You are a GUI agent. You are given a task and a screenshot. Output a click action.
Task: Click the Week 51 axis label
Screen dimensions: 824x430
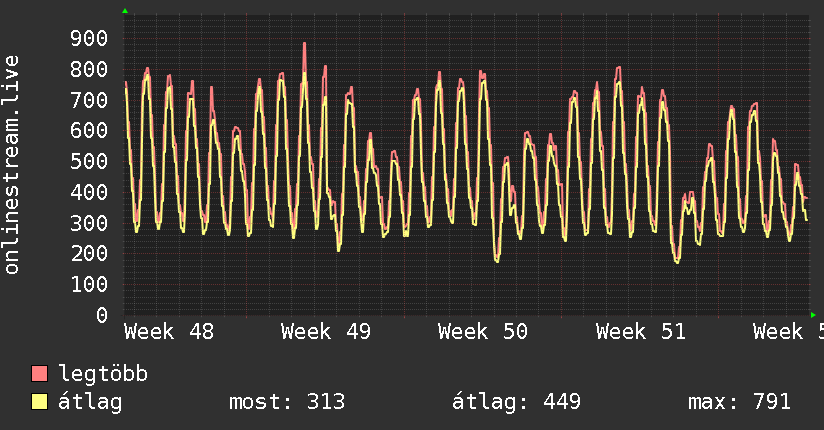(641, 332)
